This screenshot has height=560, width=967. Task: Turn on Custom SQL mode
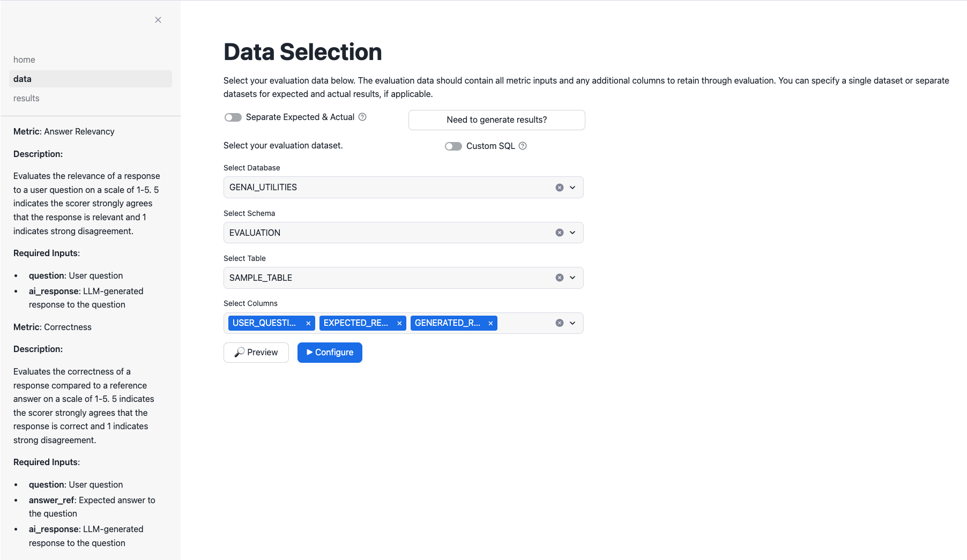[x=453, y=146]
